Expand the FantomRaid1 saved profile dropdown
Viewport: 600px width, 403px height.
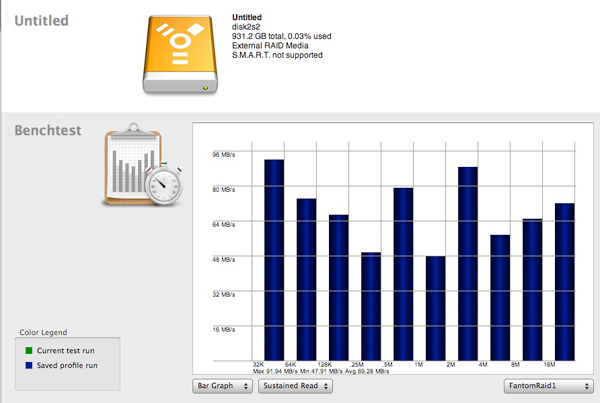548,385
